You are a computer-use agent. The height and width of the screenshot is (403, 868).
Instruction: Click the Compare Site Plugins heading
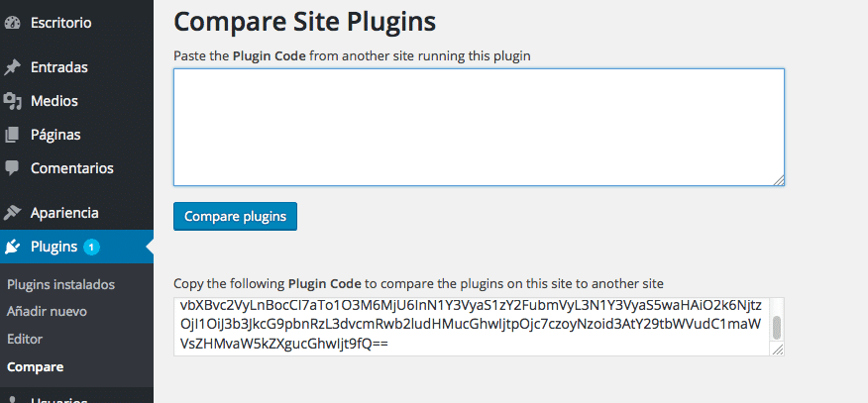305,22
